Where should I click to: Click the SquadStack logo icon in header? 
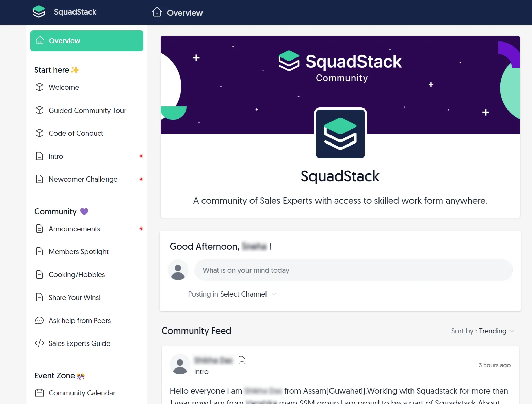39,12
